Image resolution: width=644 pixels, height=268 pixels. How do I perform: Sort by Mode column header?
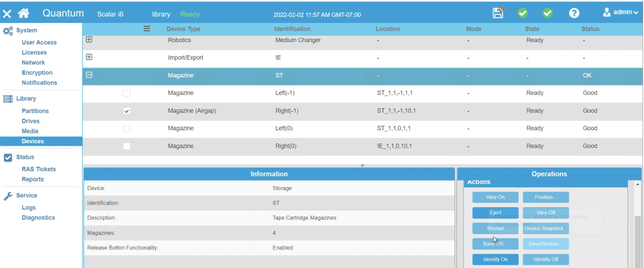point(473,29)
